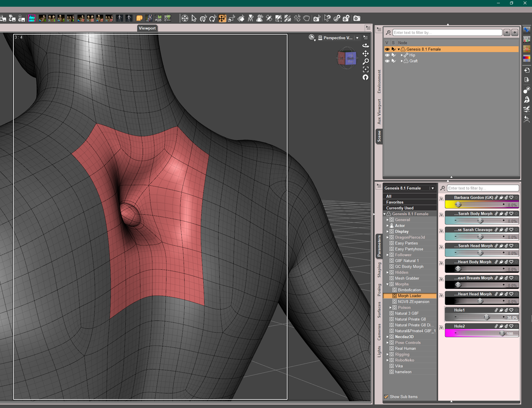The width and height of the screenshot is (532, 408).
Task: Click the Scene pane filter text field
Action: click(447, 33)
